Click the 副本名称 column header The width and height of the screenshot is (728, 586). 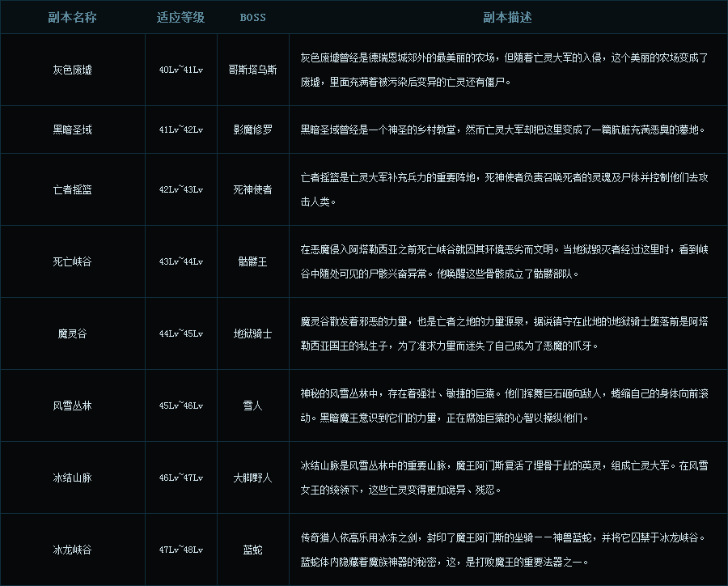coord(72,18)
